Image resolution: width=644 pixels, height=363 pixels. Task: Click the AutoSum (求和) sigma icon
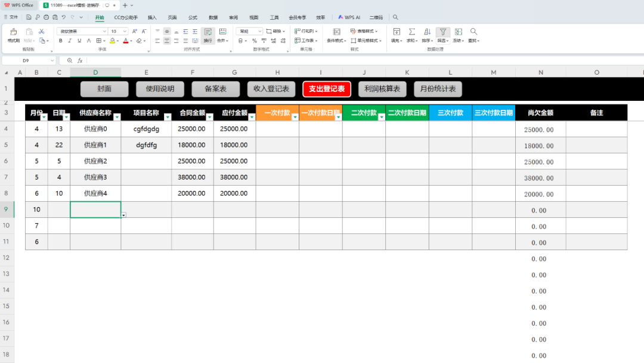(411, 32)
